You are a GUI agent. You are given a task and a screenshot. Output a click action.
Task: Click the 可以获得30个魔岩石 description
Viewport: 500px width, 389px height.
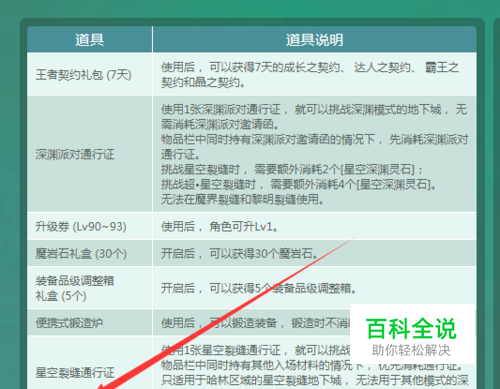[x=239, y=254]
